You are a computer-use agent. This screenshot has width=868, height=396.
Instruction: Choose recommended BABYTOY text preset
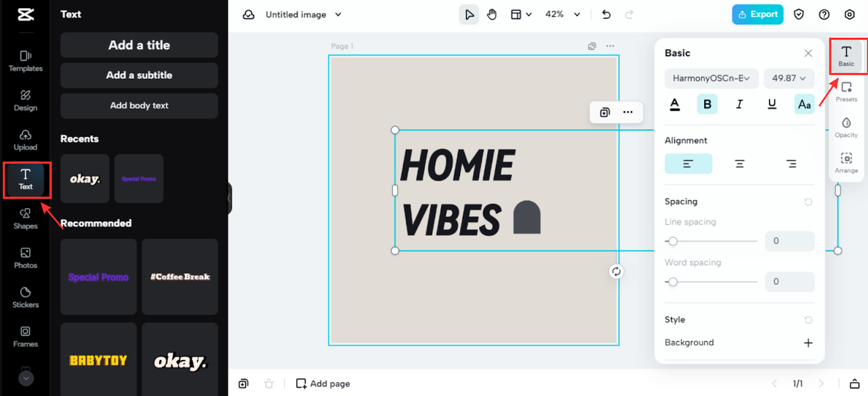(98, 359)
